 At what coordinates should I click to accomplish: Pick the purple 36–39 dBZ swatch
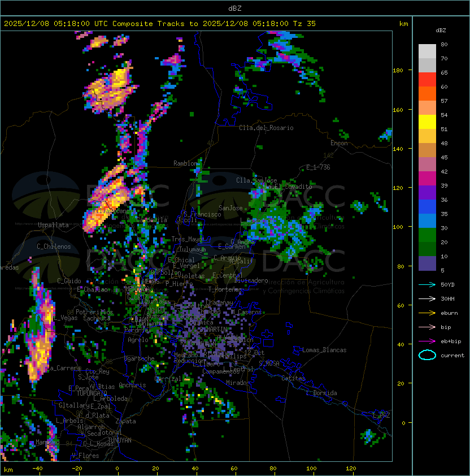click(x=427, y=192)
